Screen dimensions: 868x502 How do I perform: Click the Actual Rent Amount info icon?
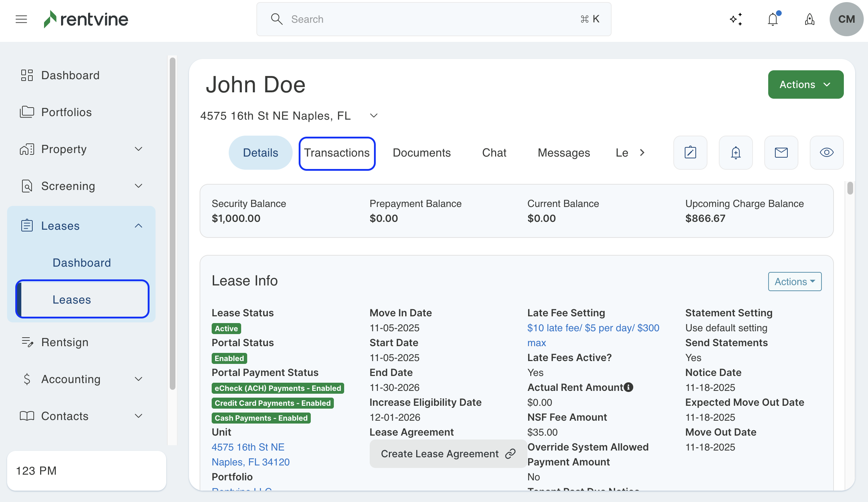point(629,387)
